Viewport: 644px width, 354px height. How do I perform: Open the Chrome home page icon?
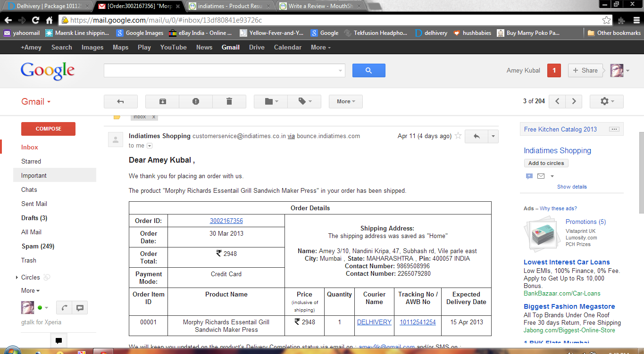coord(49,20)
